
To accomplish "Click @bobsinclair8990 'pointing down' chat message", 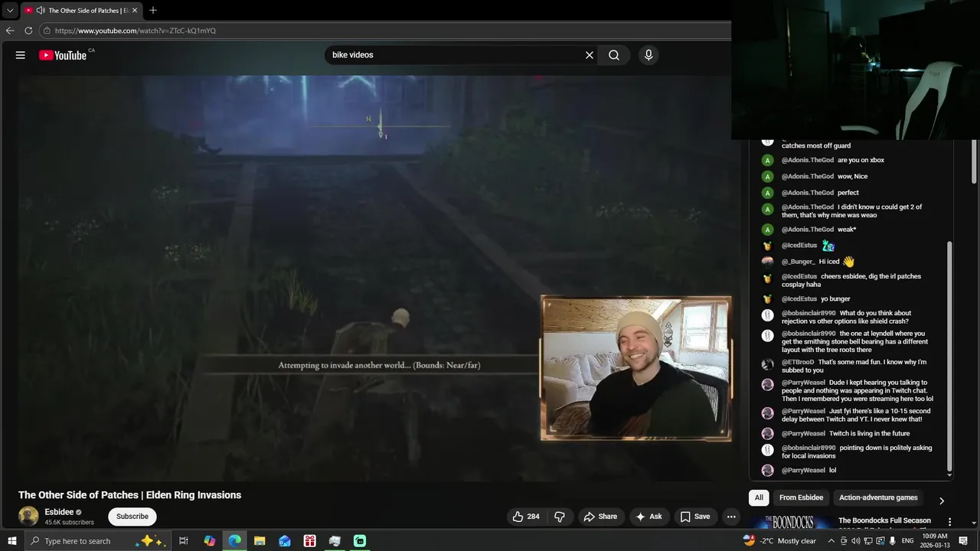I will tap(848, 452).
